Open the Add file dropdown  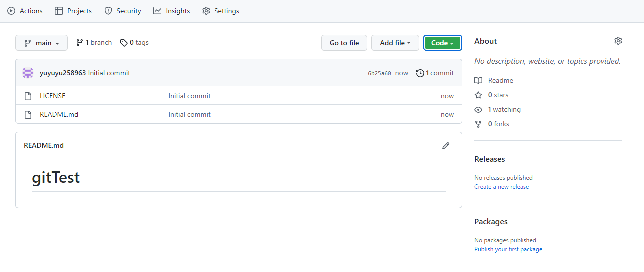[395, 43]
